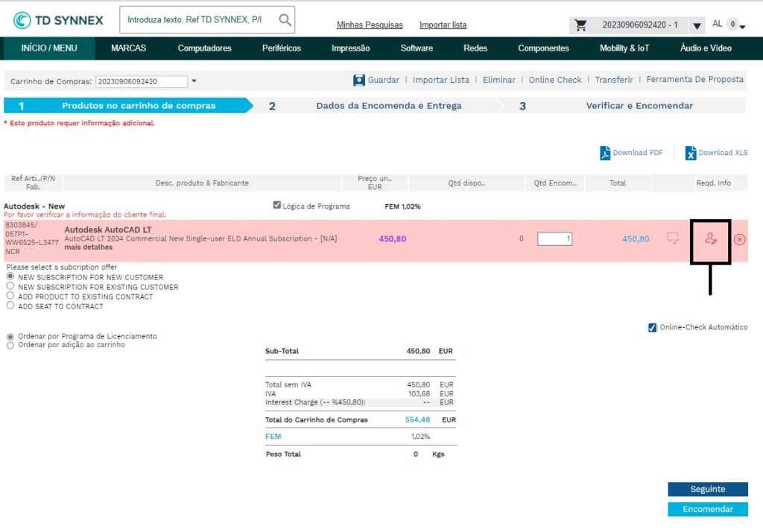Open the Componentes menu
The image size is (763, 532).
click(x=543, y=48)
